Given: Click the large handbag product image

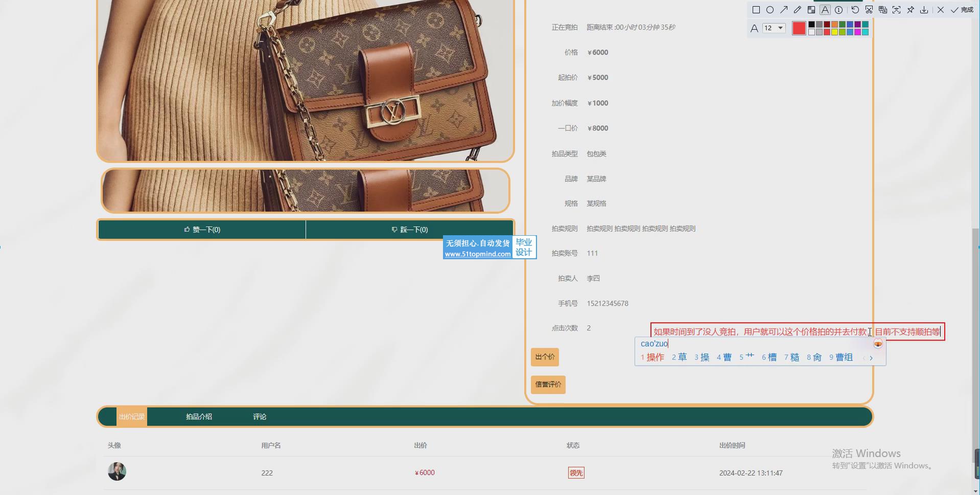Looking at the screenshot, I should [306, 81].
